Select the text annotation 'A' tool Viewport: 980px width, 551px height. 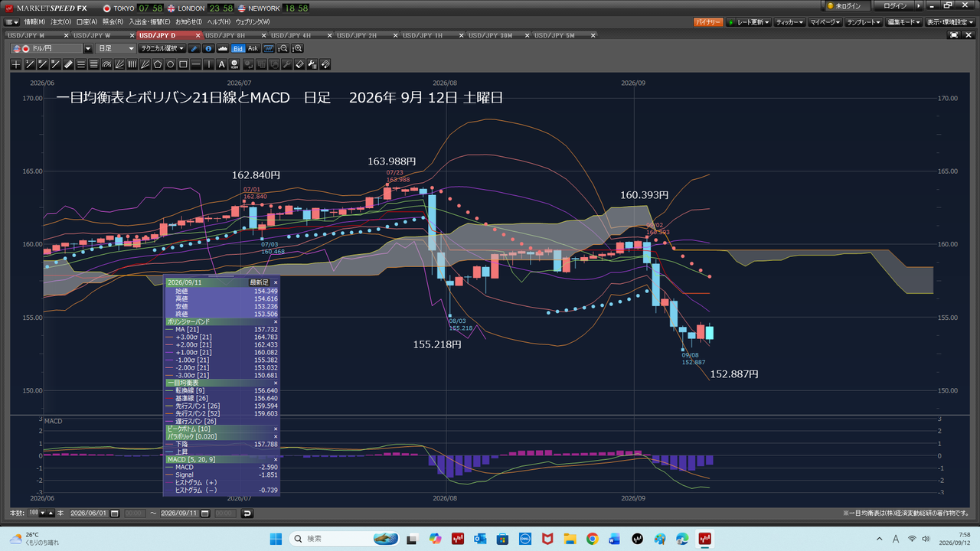click(222, 64)
